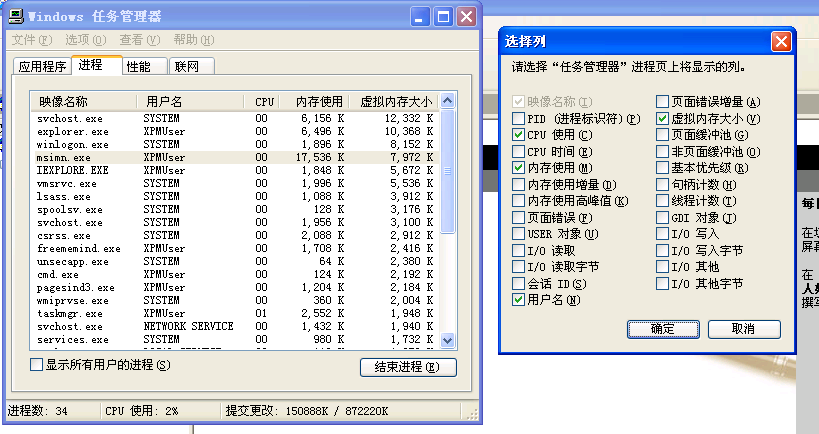819x434 pixels.
Task: Select the csrss.exe process row
Action: click(235, 236)
